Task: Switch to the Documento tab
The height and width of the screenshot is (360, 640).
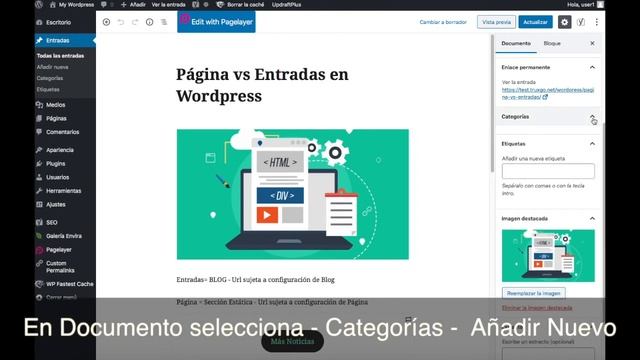Action: [x=516, y=43]
